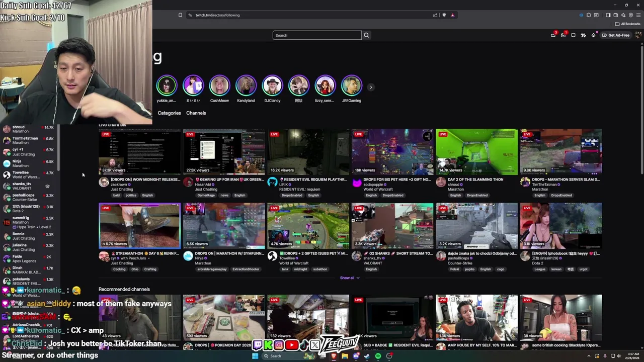Open CashMeow's story avatar
This screenshot has height=362, width=644.
click(x=219, y=85)
